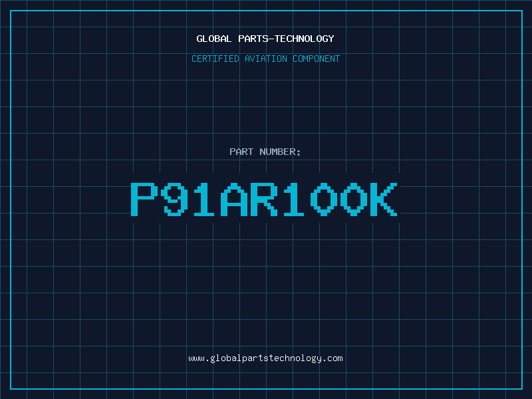Click the 'GLOBAL PARTS-TECHNOLOGY' heading text
The height and width of the screenshot is (399, 532).
pyautogui.click(x=265, y=39)
